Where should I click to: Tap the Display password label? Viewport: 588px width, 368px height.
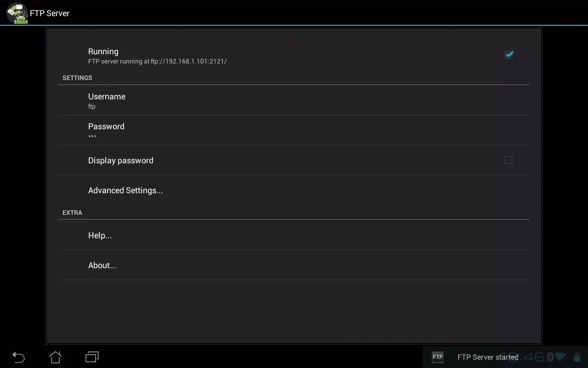[x=121, y=161]
